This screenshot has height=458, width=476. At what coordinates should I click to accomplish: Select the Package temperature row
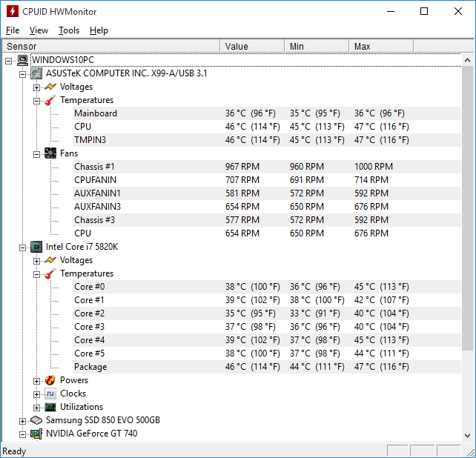click(x=267, y=367)
